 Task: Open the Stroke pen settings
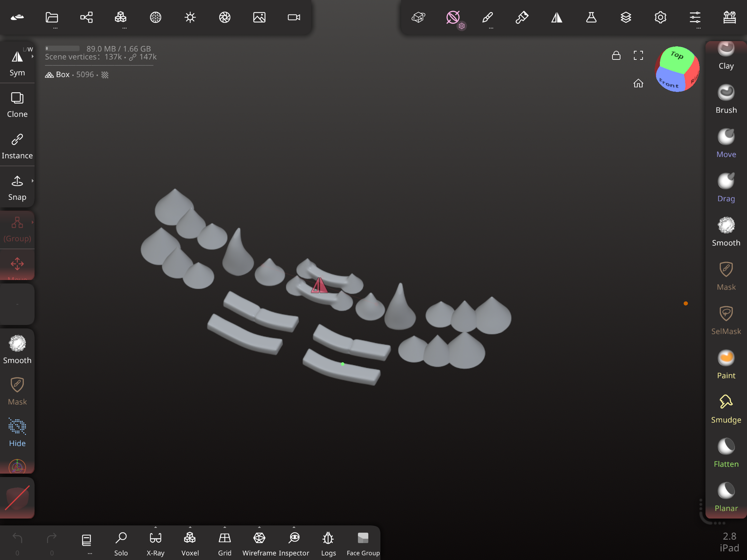(488, 17)
